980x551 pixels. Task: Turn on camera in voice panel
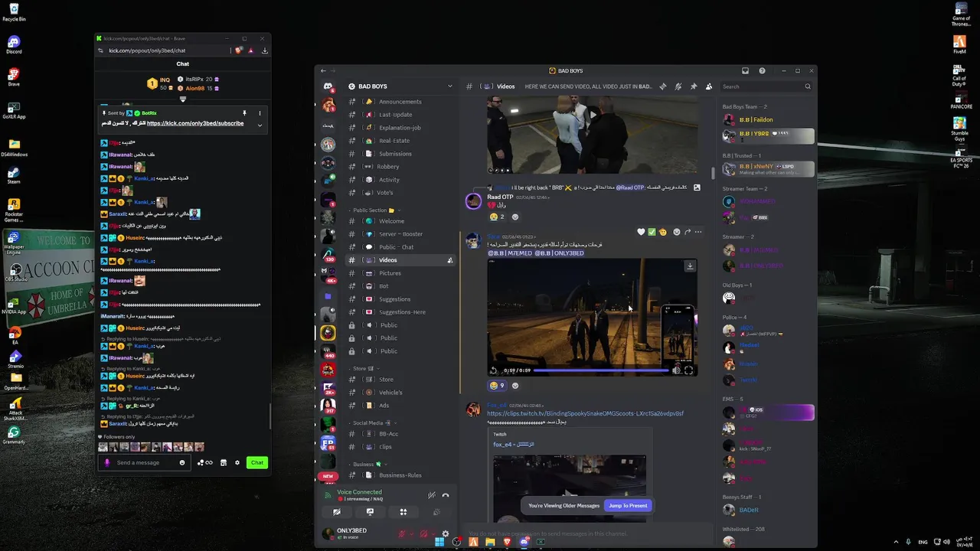coord(337,512)
